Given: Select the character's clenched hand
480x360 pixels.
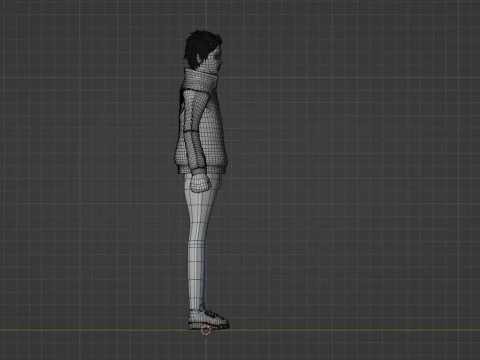Looking at the screenshot, I should click(x=200, y=183).
